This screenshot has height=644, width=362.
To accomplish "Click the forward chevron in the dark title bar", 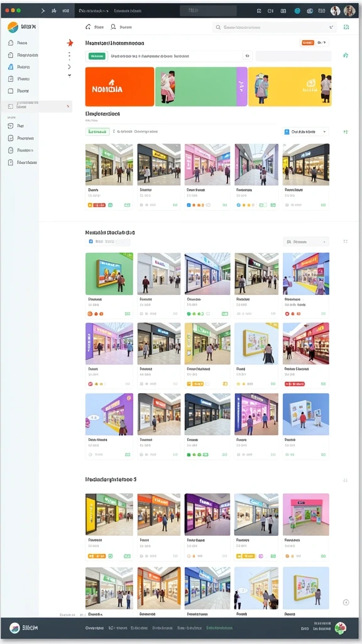I will click(x=43, y=11).
